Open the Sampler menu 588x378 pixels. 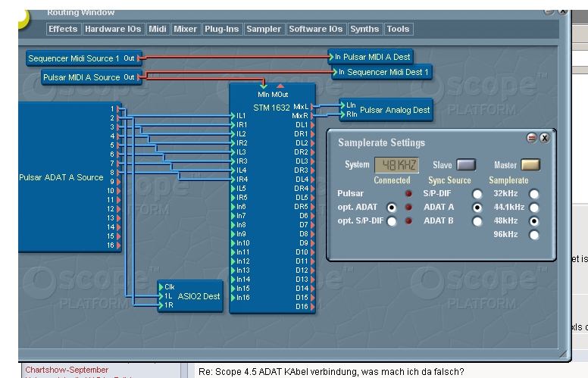coord(264,29)
